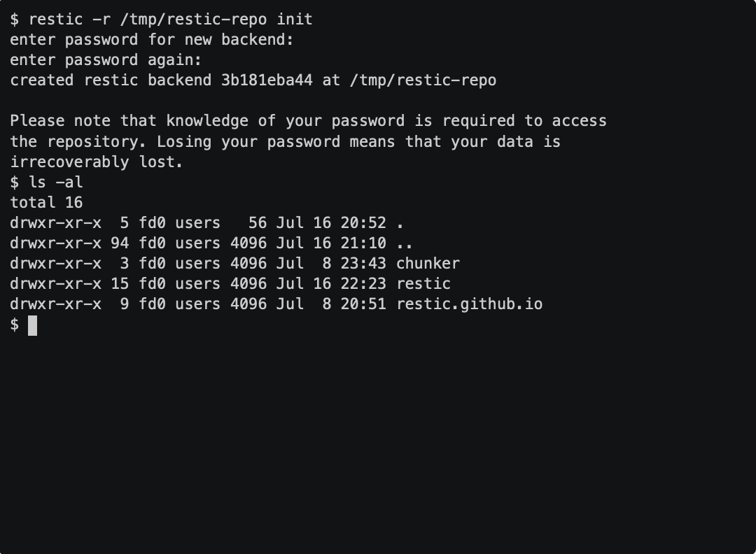Click the final empty prompt dollar sign

[x=15, y=325]
